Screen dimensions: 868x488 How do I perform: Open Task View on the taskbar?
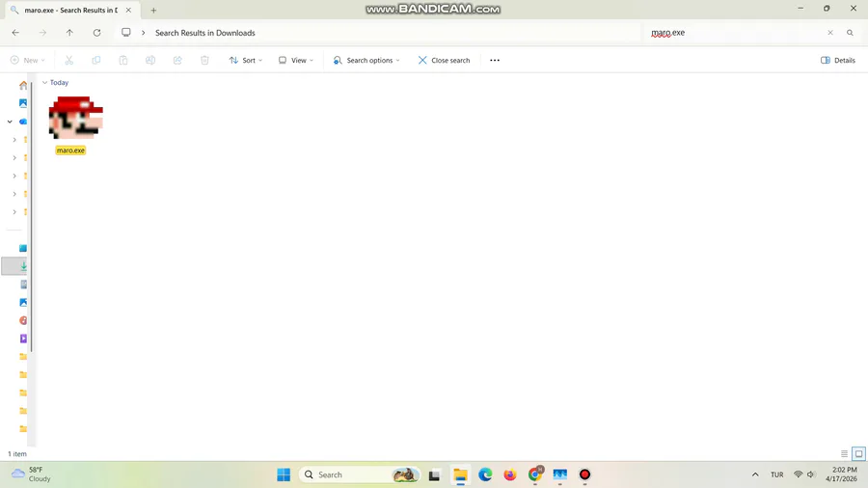pyautogui.click(x=435, y=474)
